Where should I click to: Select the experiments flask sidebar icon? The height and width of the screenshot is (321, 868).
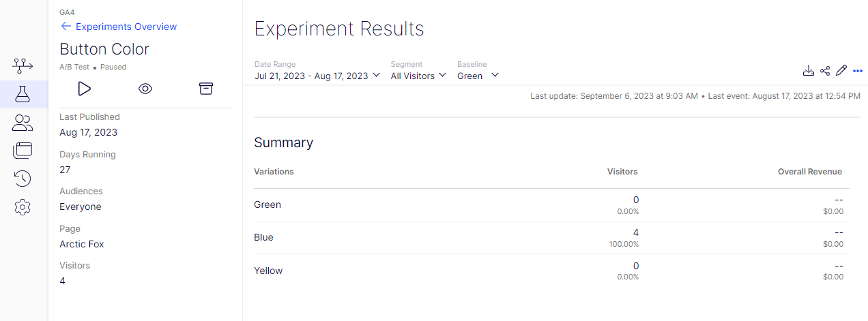[x=23, y=94]
